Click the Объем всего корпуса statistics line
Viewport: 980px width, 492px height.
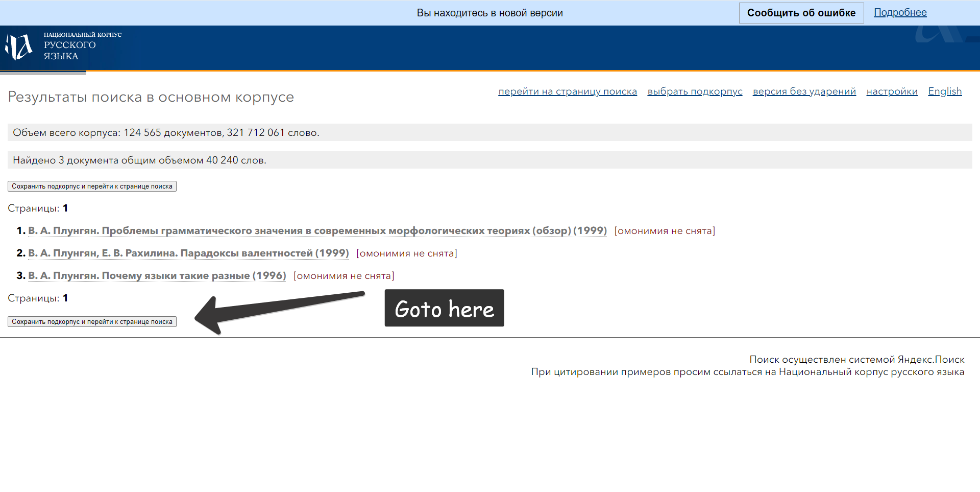[x=490, y=132]
